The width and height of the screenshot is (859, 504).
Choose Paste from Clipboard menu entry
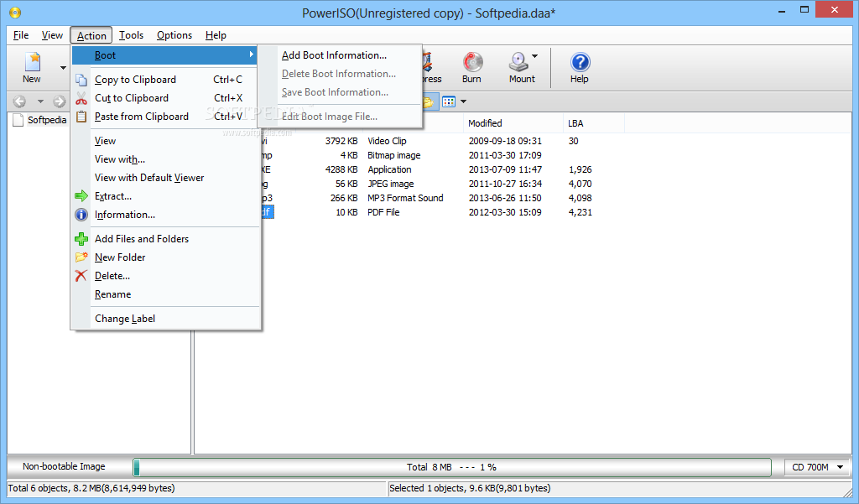coord(165,116)
